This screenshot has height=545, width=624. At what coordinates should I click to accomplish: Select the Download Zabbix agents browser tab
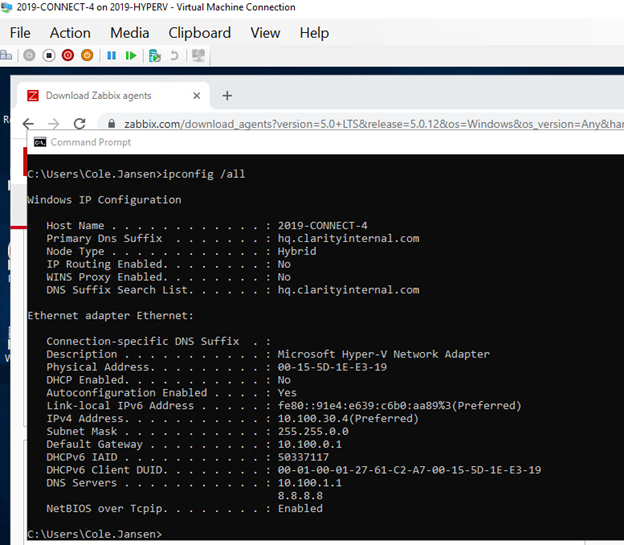113,96
